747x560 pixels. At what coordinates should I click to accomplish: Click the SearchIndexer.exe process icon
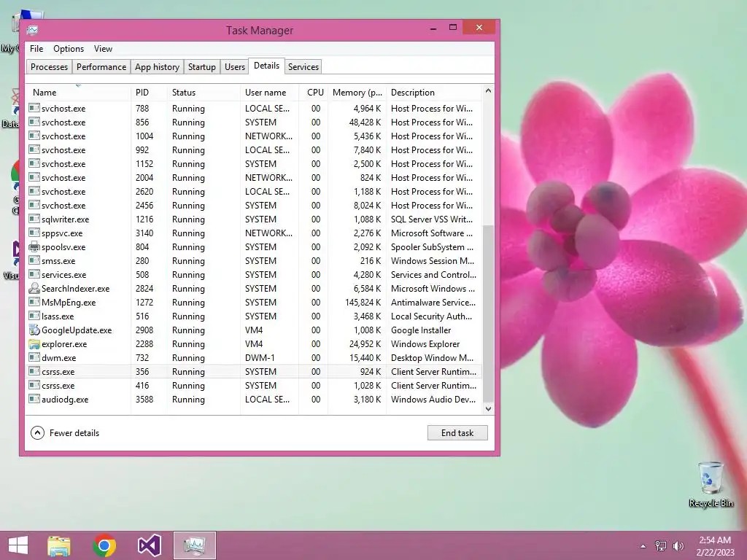(x=34, y=289)
